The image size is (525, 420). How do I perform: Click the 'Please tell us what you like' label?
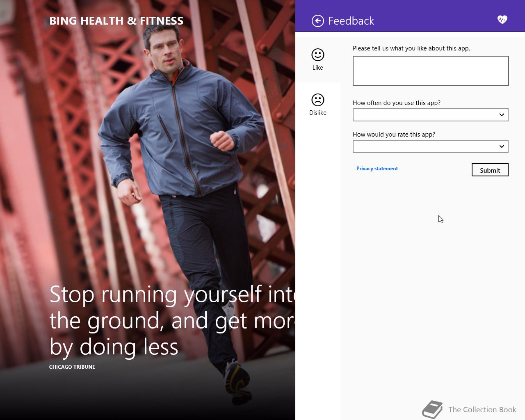[x=411, y=48]
